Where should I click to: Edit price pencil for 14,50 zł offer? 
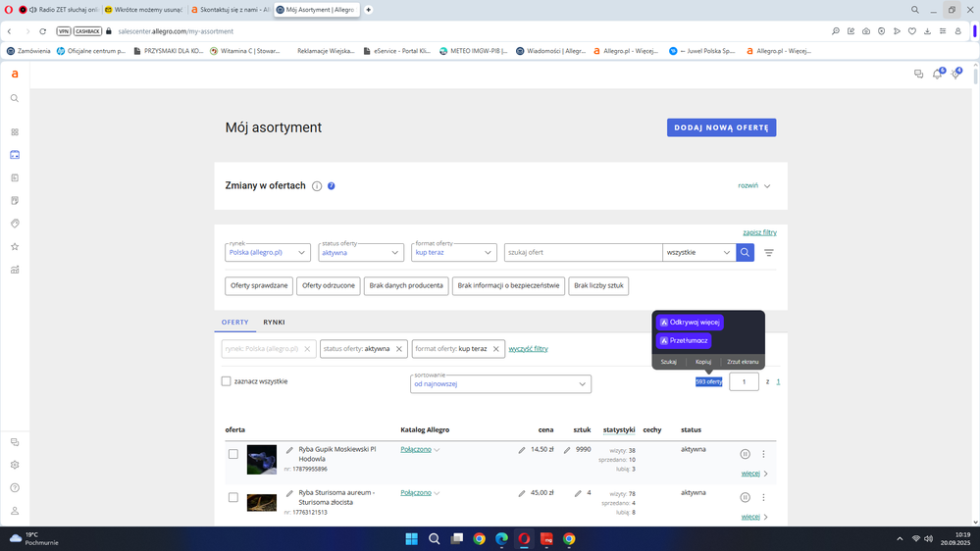click(522, 451)
